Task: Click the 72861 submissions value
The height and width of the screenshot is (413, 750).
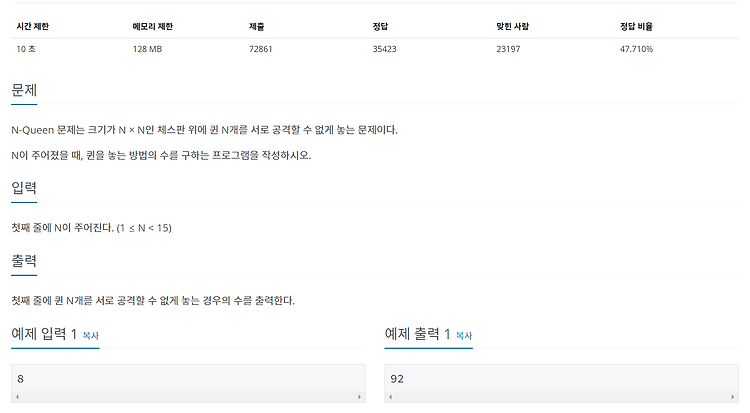Action: (x=261, y=49)
